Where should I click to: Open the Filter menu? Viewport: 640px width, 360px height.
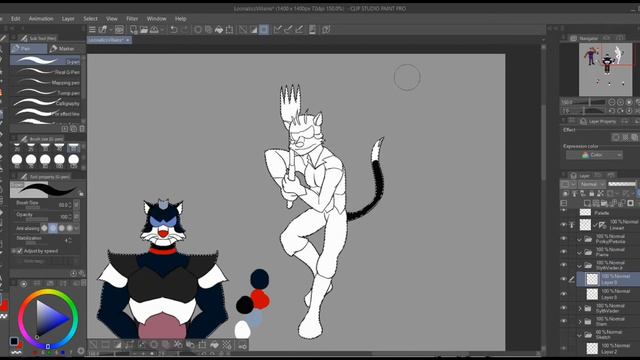click(x=132, y=19)
